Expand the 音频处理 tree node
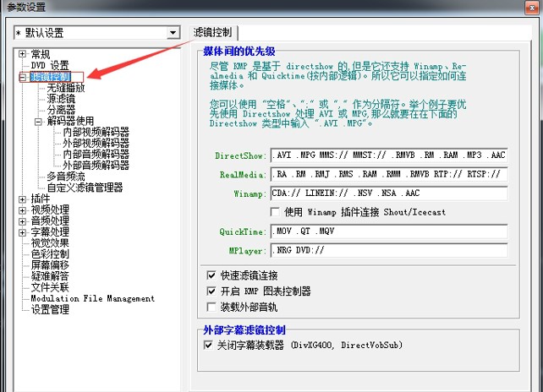The height and width of the screenshot is (392, 543). pos(22,221)
